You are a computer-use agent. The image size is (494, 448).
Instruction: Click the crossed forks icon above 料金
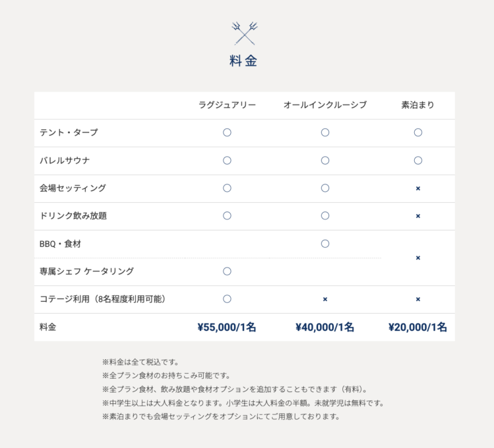[x=244, y=32]
